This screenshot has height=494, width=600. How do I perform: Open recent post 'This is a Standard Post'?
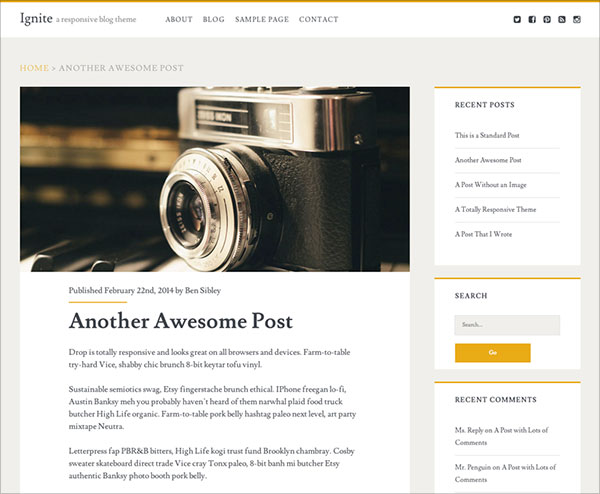[487, 135]
